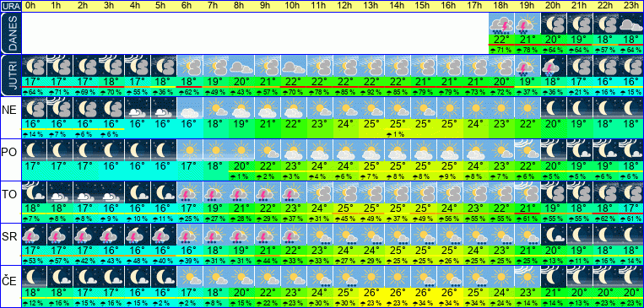
Task: Click the DANES 18h thunderstorm icon
Action: 501,24
